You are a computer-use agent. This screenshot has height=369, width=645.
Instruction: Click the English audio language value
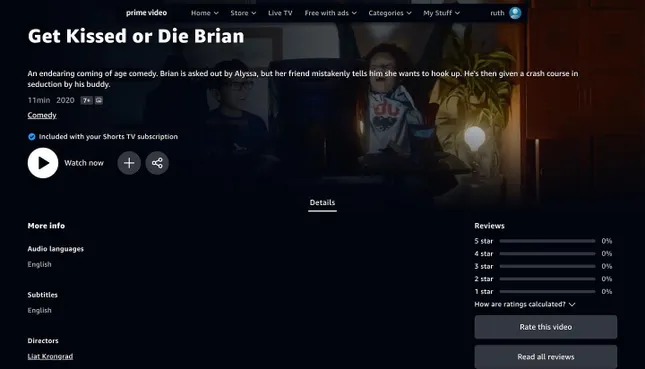[39, 265]
